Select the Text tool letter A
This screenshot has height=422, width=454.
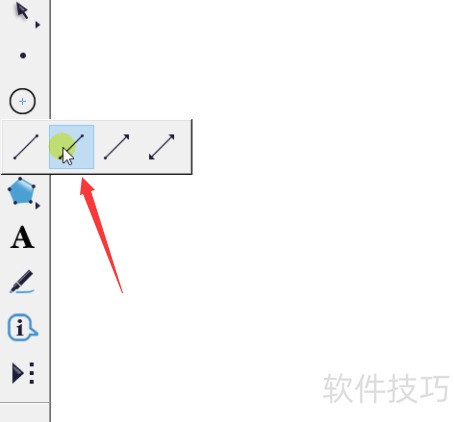click(22, 237)
